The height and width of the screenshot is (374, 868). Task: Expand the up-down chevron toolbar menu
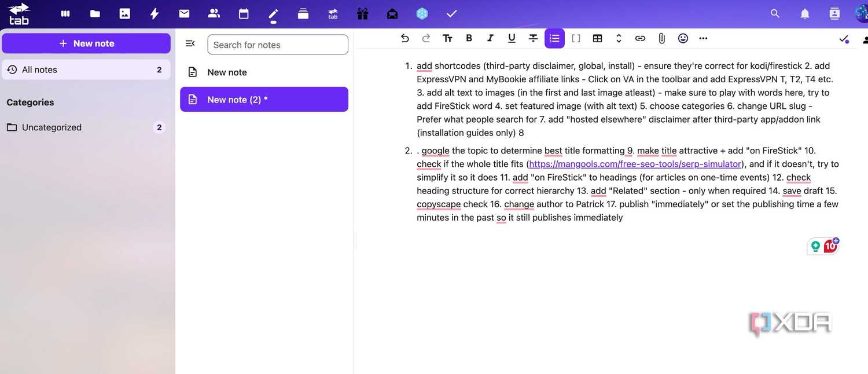coord(619,38)
